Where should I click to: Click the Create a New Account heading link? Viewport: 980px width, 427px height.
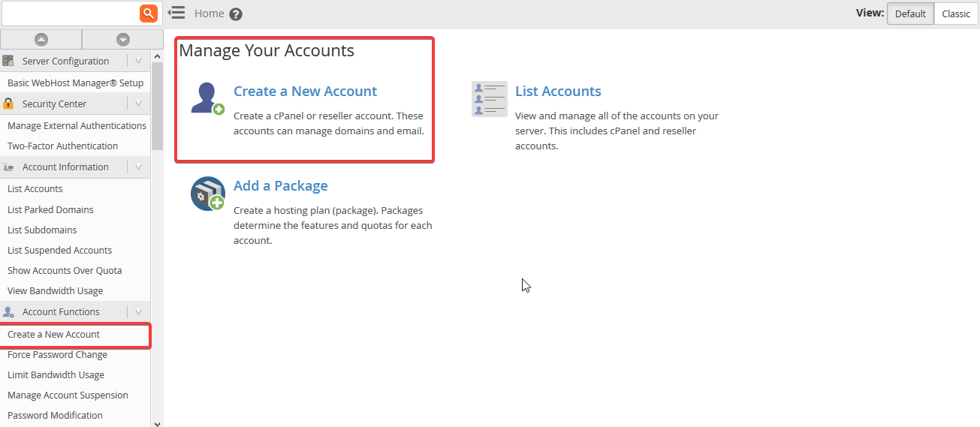tap(305, 92)
